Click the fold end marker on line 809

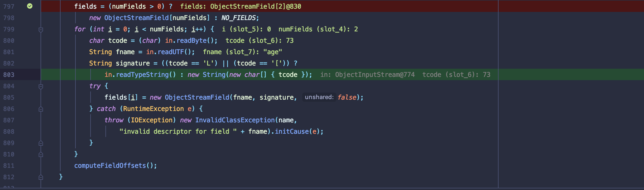pos(41,143)
